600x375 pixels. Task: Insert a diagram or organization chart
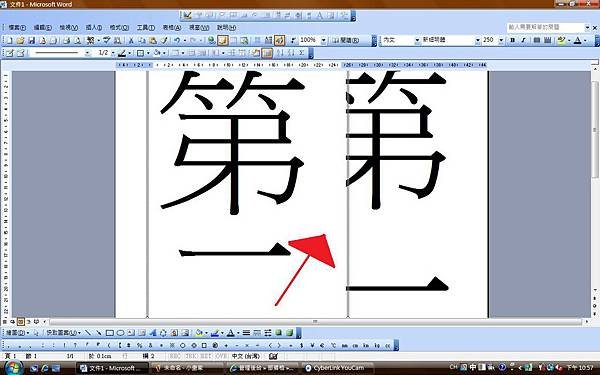163,333
